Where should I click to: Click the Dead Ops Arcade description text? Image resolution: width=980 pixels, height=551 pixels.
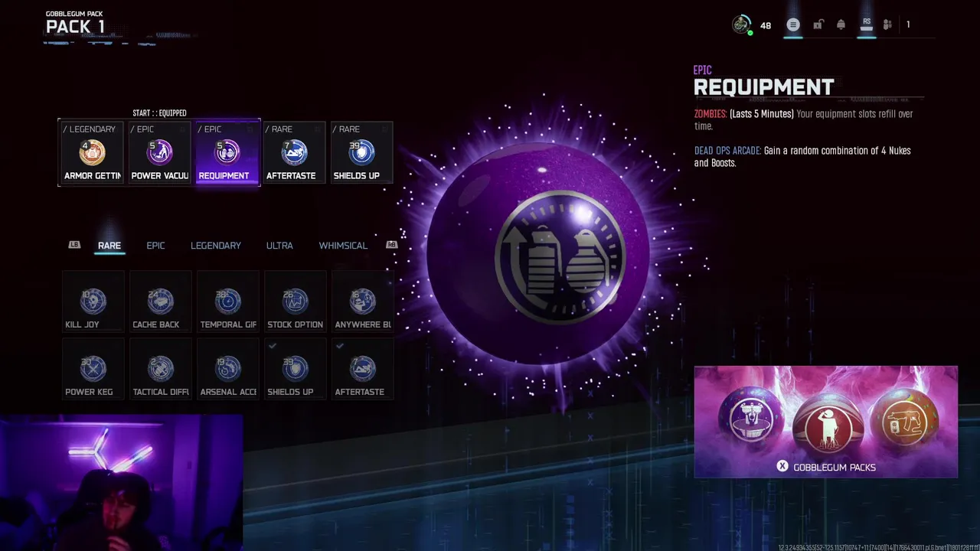[x=802, y=157]
